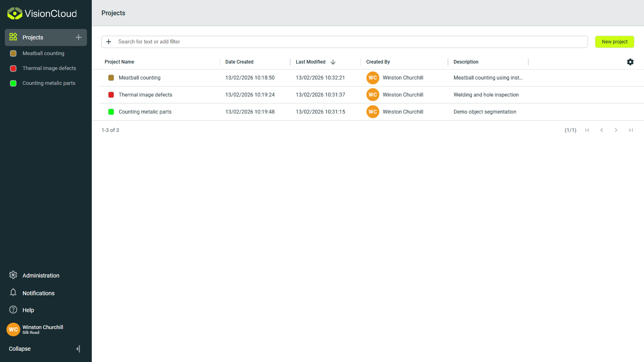This screenshot has width=644, height=362.
Task: Click the plus icon beside Projects in sidebar
Action: coord(78,37)
